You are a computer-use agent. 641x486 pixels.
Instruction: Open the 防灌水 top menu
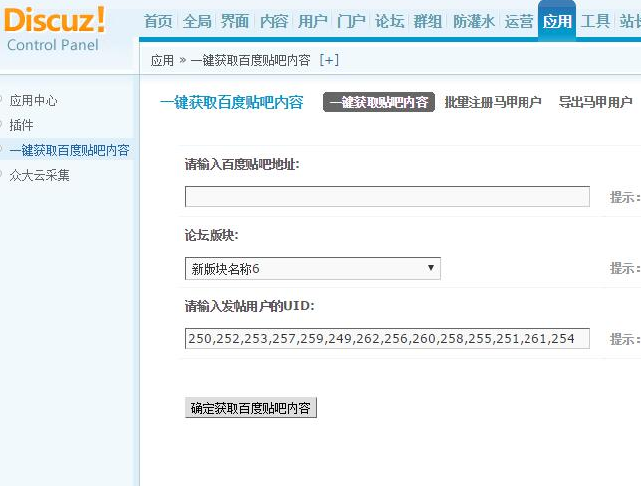point(474,21)
